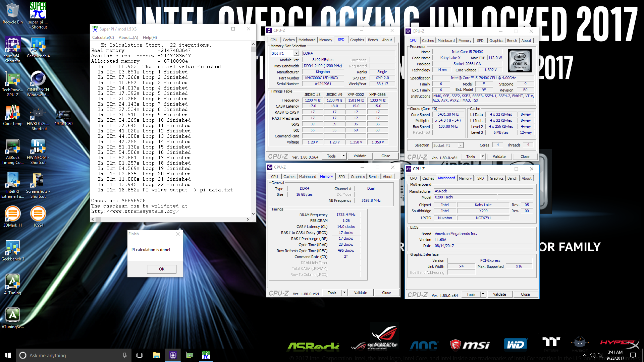Open Task View in the taskbar
This screenshot has height=362, width=644.
point(140,355)
